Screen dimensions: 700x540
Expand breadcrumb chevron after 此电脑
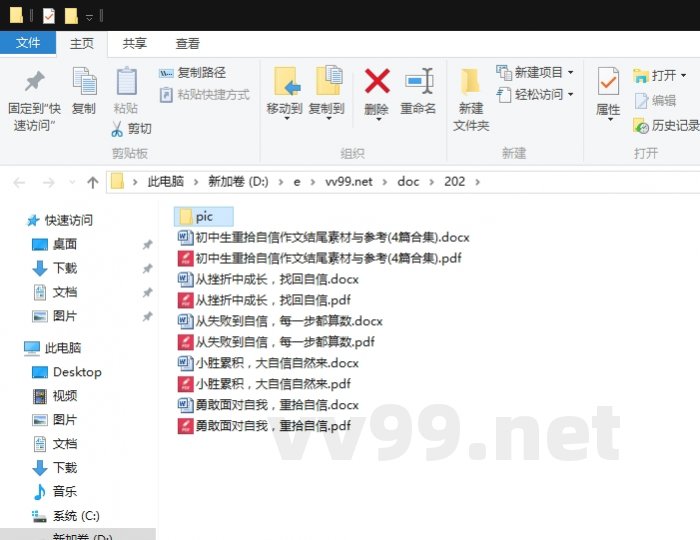[196, 182]
